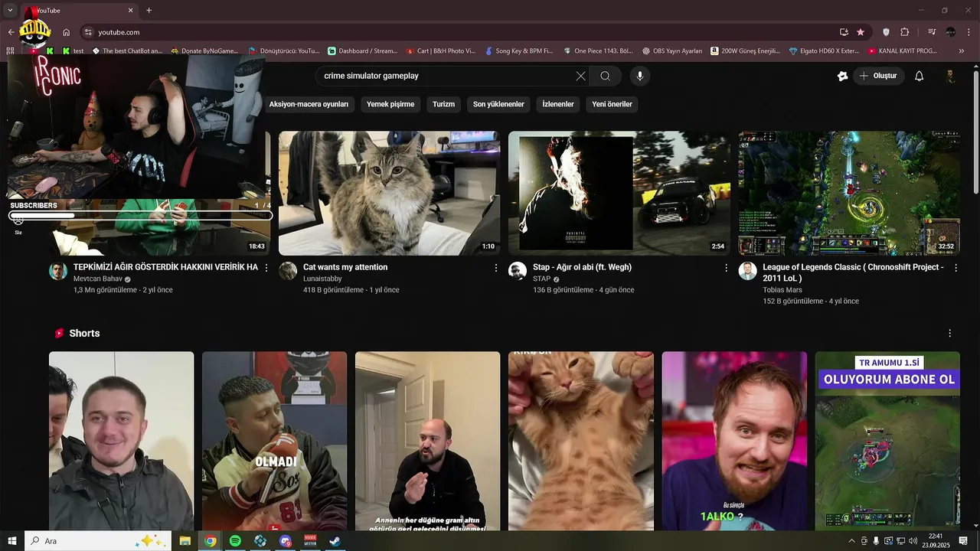Show hidden system tray icons chevron
The width and height of the screenshot is (980, 551).
851,541
